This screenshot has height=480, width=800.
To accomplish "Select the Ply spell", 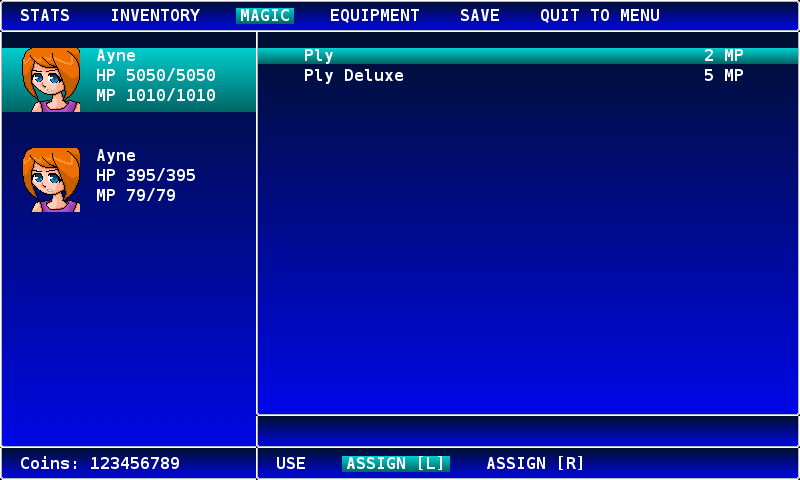I will click(319, 56).
